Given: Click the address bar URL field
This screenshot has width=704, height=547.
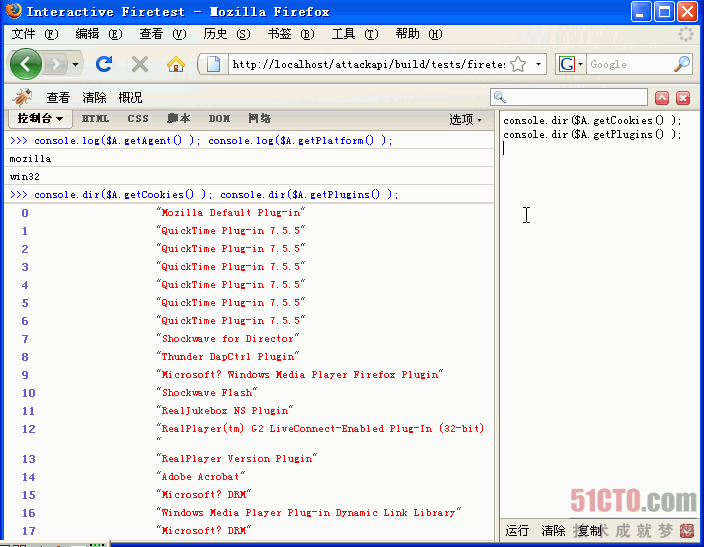Looking at the screenshot, I should [x=368, y=65].
